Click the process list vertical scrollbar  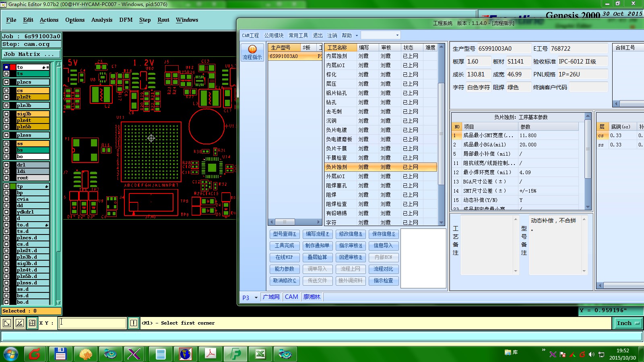[x=441, y=134]
